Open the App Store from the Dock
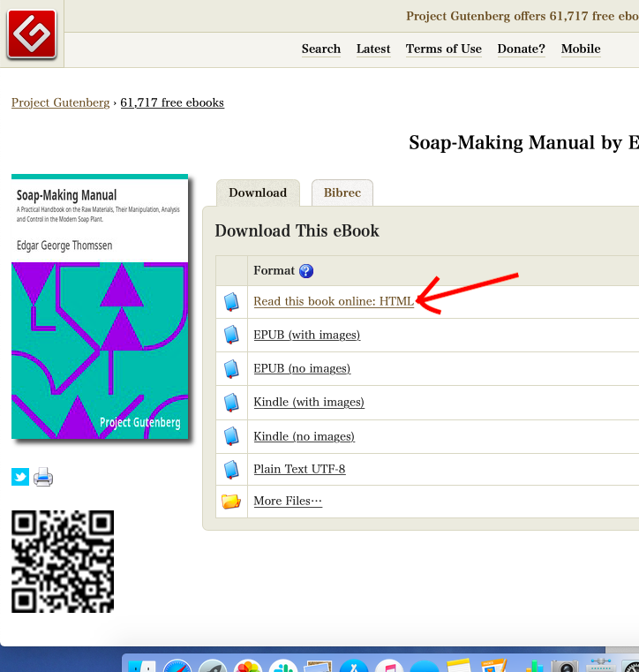The width and height of the screenshot is (639, 672). (354, 667)
